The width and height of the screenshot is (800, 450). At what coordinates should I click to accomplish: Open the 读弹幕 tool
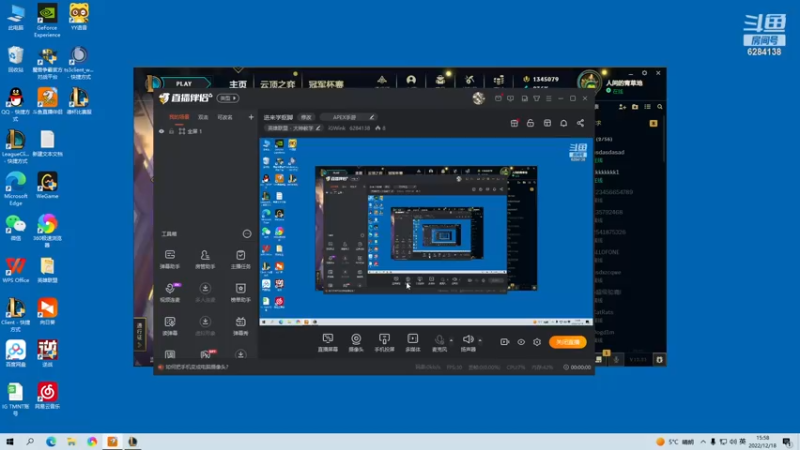pyautogui.click(x=170, y=326)
